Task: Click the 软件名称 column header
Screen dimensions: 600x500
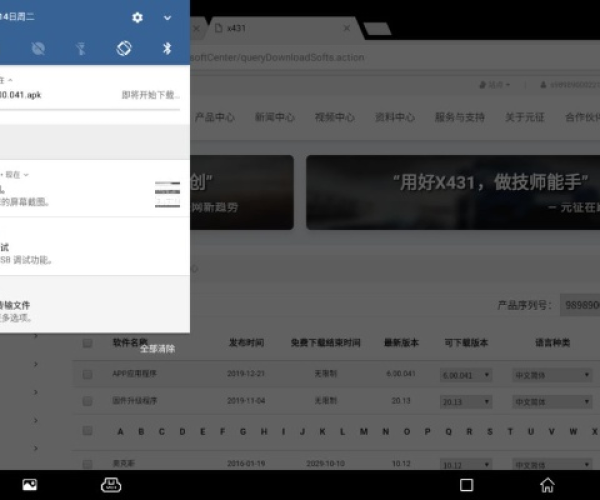Action: pos(130,342)
